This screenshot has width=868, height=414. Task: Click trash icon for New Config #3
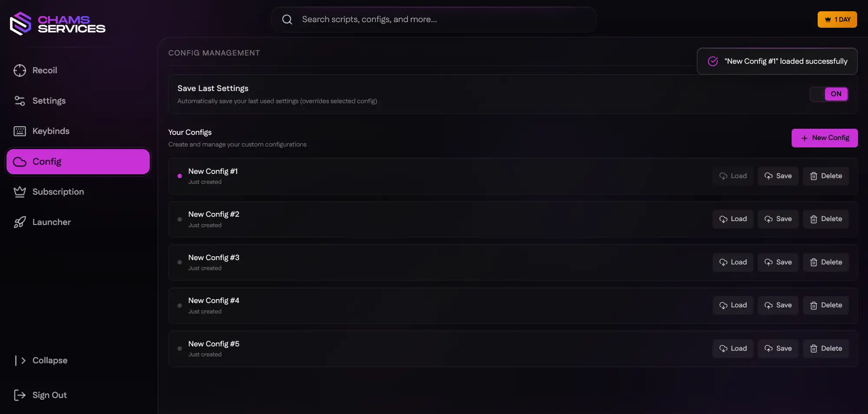814,262
